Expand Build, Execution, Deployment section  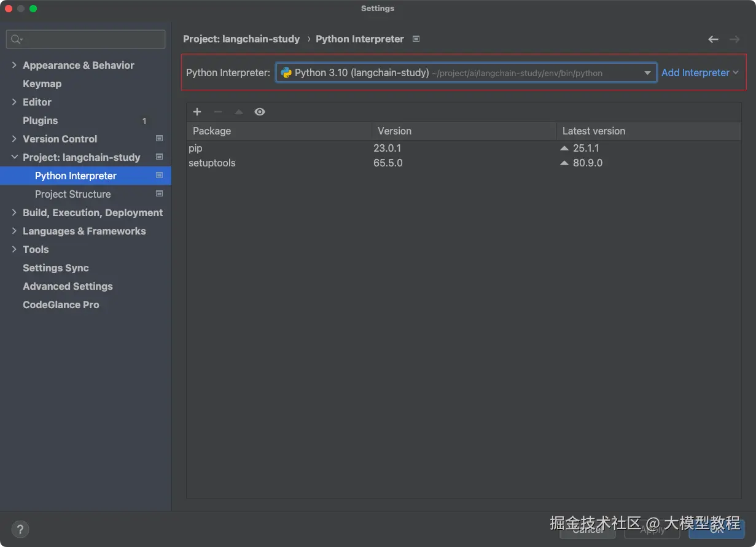coord(14,212)
